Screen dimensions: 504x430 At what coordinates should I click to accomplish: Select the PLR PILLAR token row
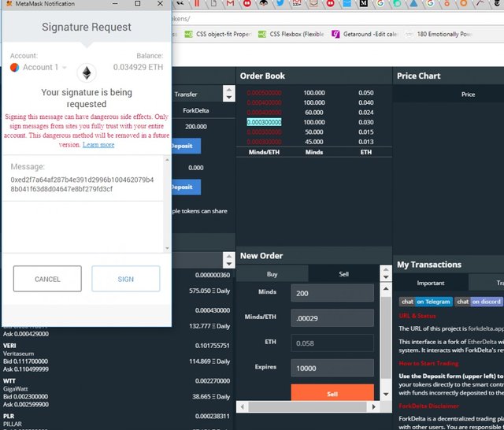pyautogui.click(x=117, y=421)
